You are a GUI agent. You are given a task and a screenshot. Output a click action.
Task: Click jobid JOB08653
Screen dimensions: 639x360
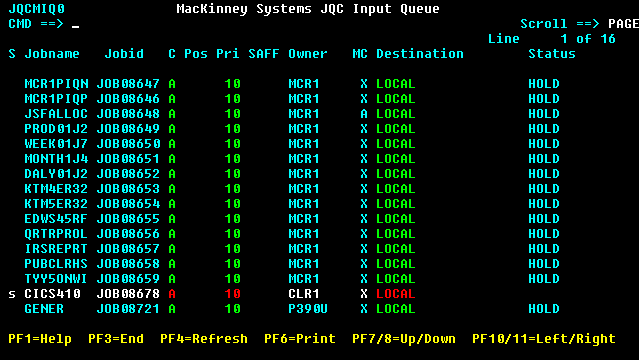click(x=128, y=189)
